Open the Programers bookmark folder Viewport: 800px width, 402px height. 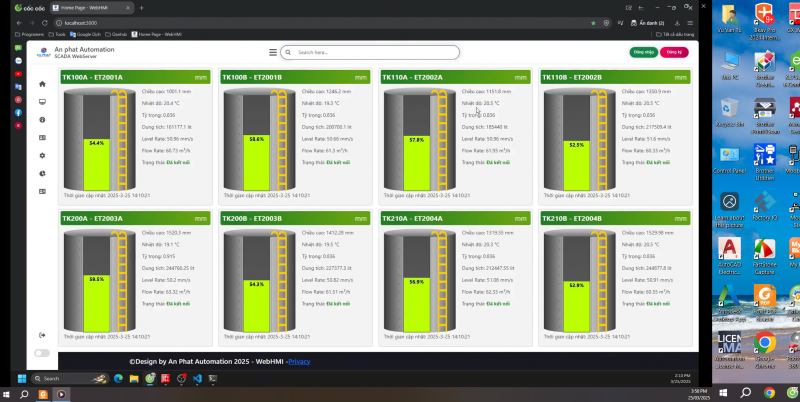click(x=29, y=33)
